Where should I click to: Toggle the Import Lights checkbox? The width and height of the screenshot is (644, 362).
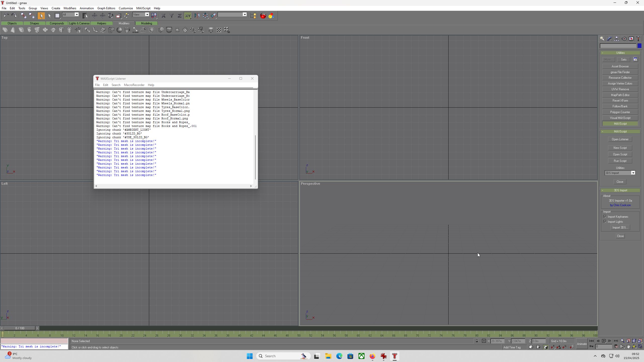[605, 222]
